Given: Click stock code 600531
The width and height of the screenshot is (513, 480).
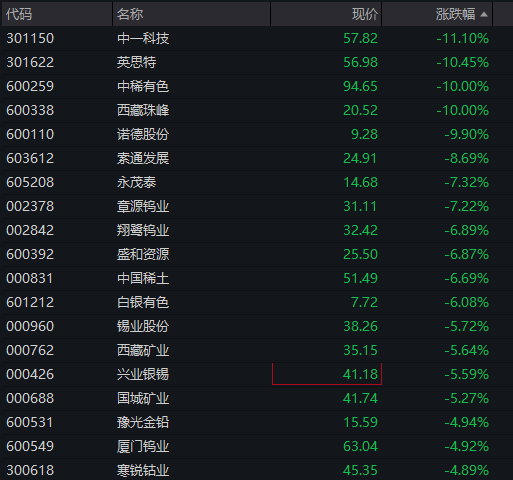Looking at the screenshot, I should 29,422.
